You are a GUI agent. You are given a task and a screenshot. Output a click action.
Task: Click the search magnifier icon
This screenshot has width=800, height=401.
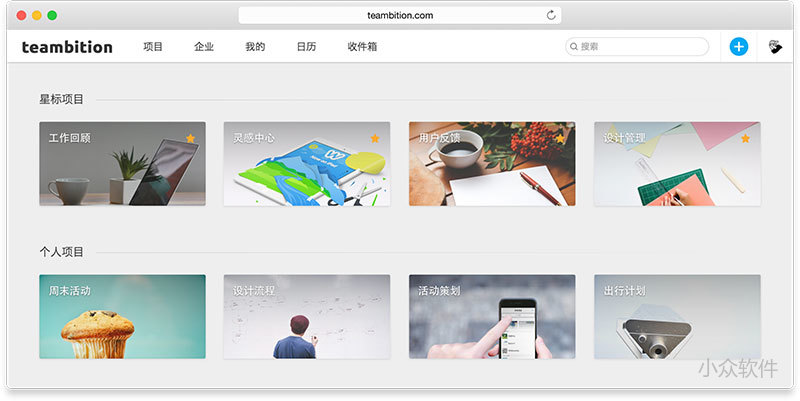[x=574, y=46]
